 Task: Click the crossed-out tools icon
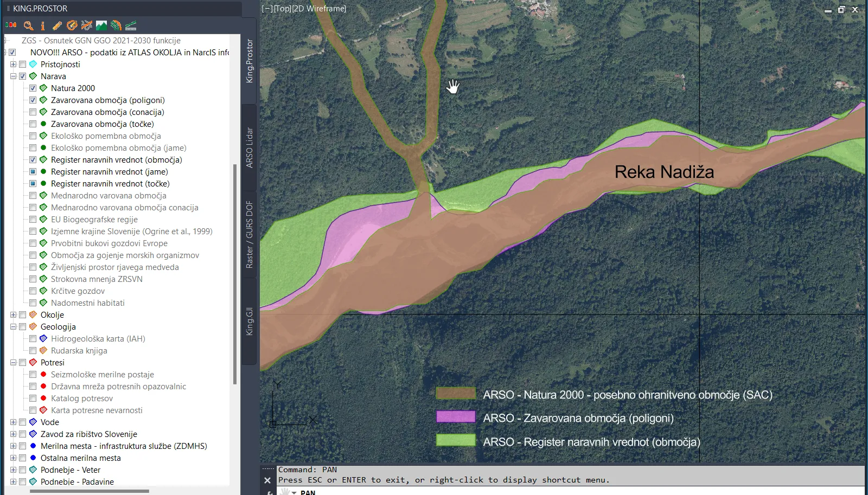pyautogui.click(x=87, y=25)
